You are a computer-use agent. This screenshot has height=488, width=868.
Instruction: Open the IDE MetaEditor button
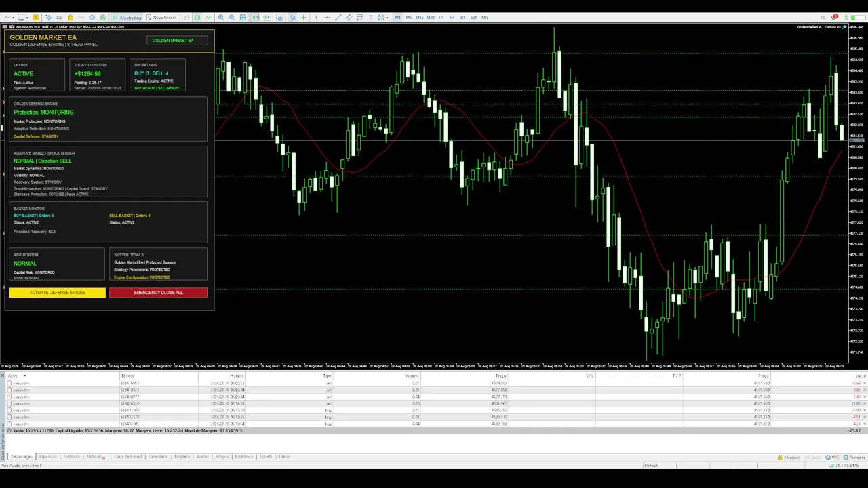click(59, 18)
